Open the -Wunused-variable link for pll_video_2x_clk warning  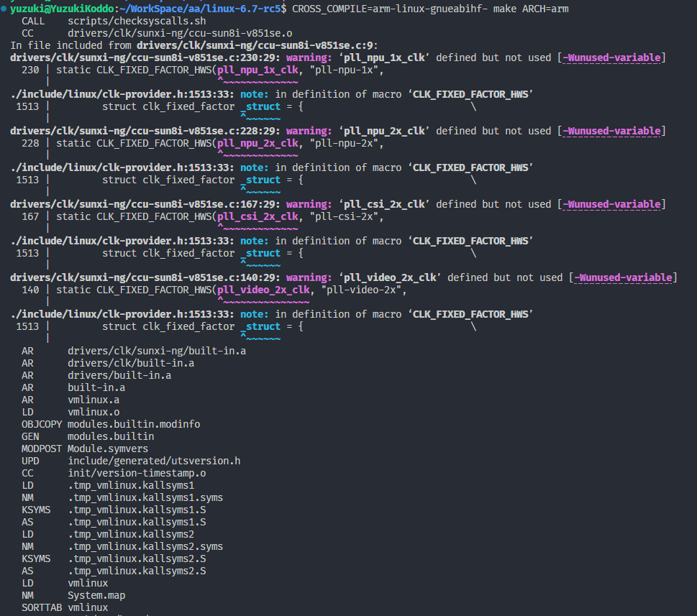pyautogui.click(x=623, y=277)
